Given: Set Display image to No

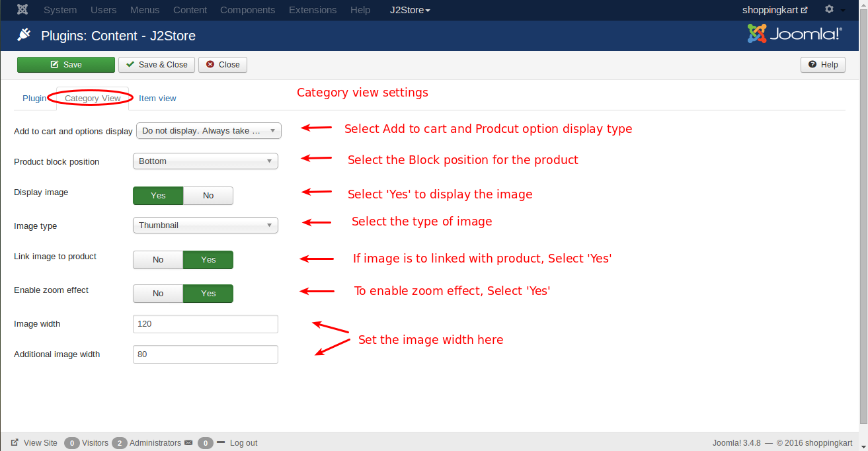Looking at the screenshot, I should click(208, 196).
